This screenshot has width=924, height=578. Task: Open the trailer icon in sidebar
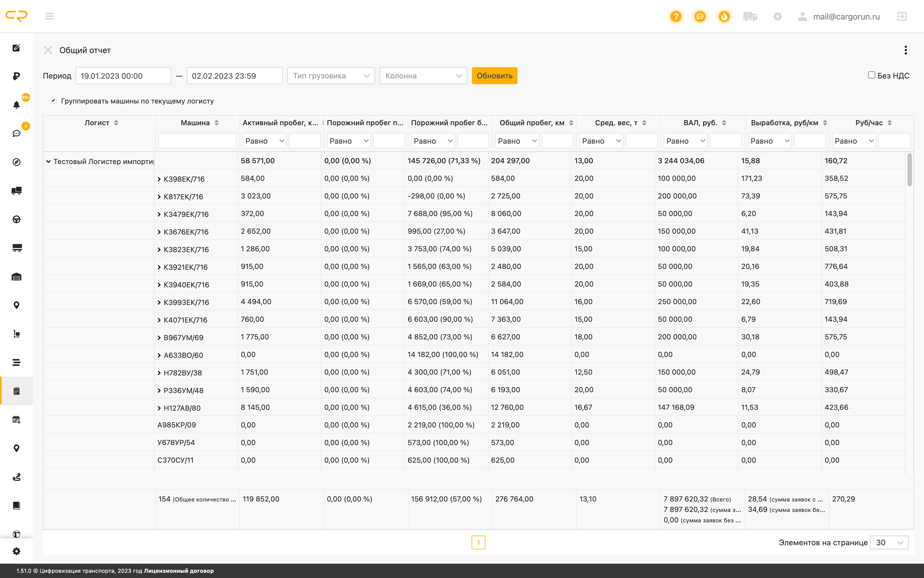pyautogui.click(x=16, y=248)
